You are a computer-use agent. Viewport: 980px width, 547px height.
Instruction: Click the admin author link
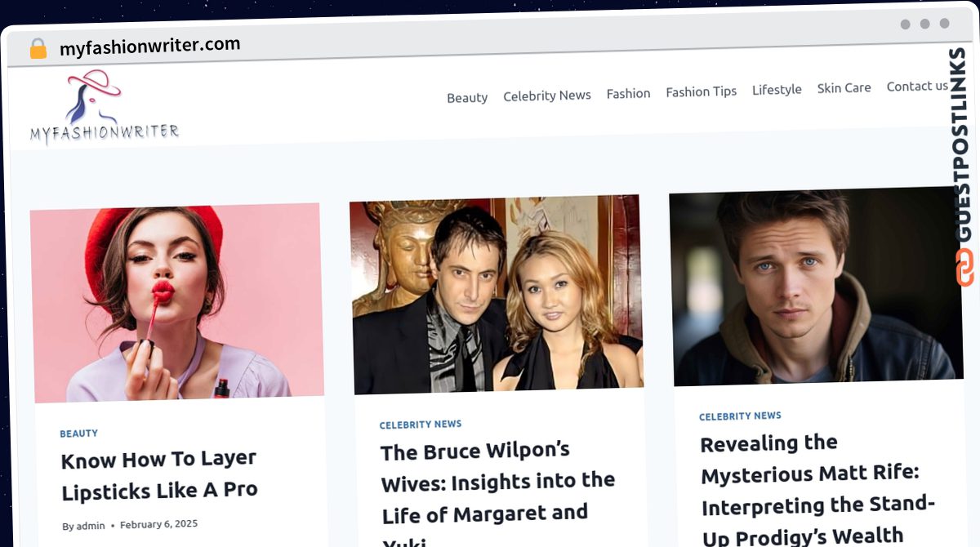[91, 526]
